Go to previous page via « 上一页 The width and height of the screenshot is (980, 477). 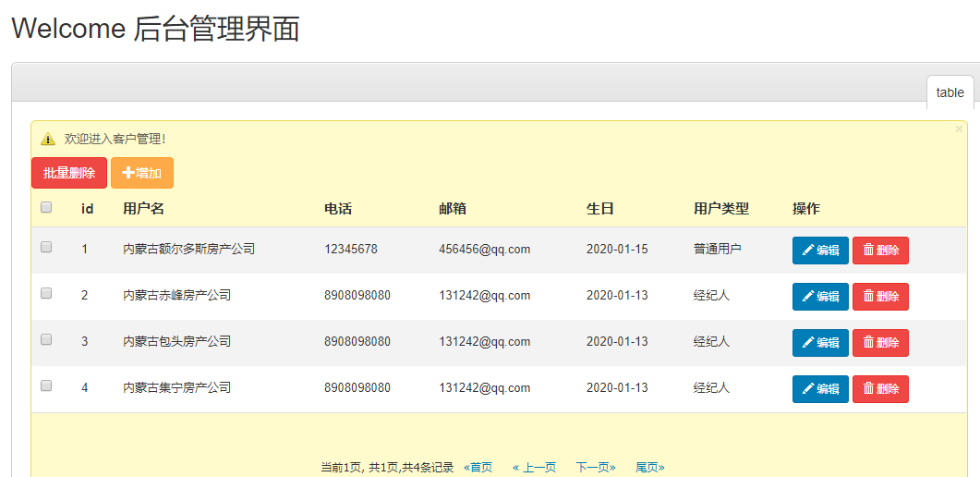pyautogui.click(x=535, y=467)
